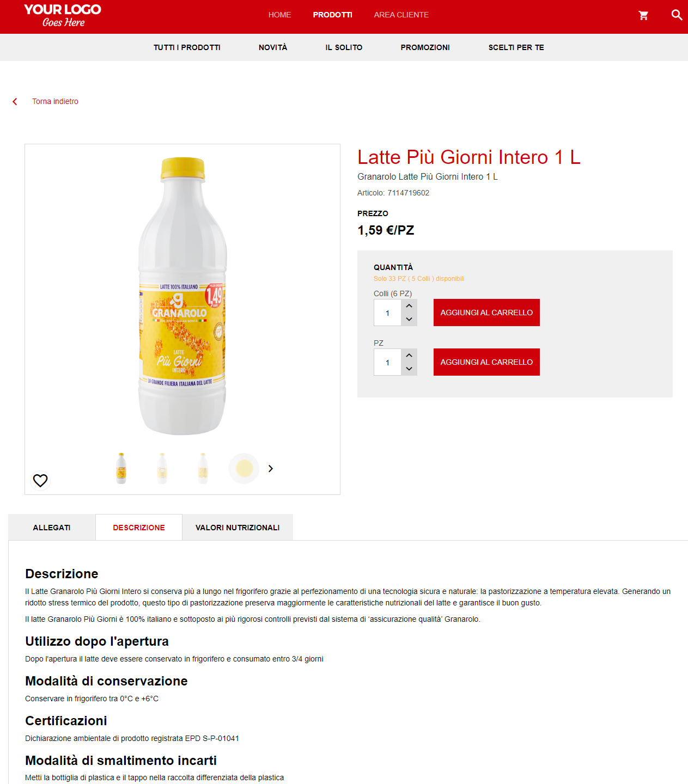The width and height of the screenshot is (688, 784).
Task: Switch to the Valori Nutrizionali tab
Action: [238, 528]
